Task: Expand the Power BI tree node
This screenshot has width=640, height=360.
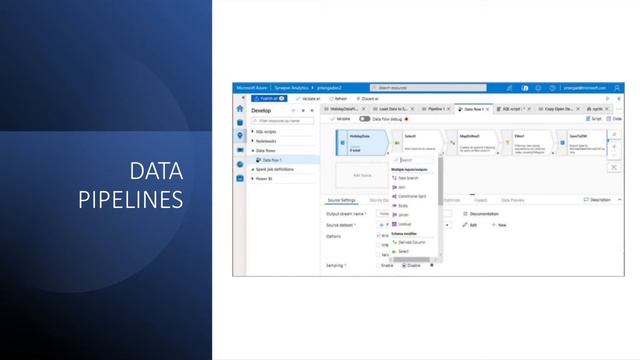Action: [x=253, y=179]
